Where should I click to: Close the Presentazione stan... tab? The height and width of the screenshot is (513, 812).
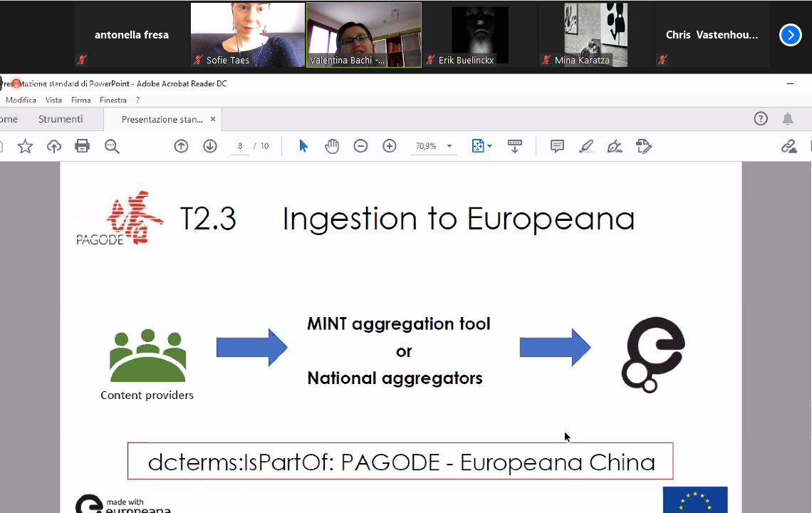click(x=213, y=119)
